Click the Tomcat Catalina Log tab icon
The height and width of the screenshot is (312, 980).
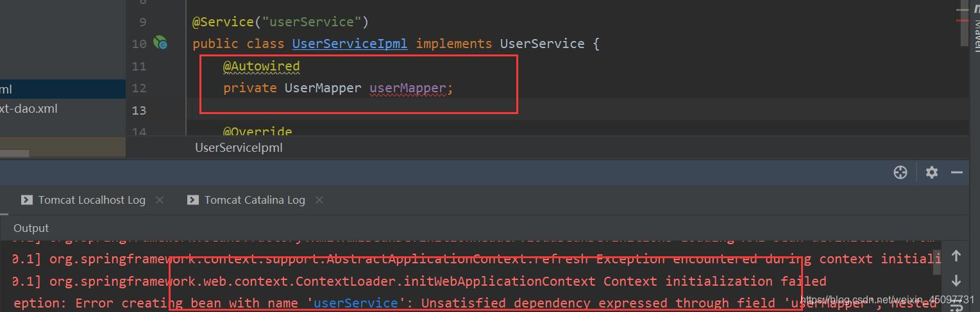[x=193, y=200]
